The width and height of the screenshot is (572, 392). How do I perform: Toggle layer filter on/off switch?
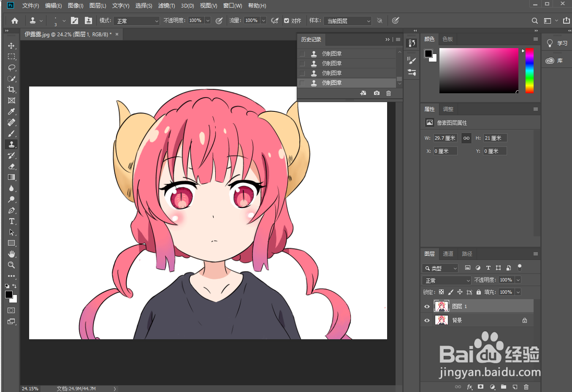pyautogui.click(x=520, y=268)
